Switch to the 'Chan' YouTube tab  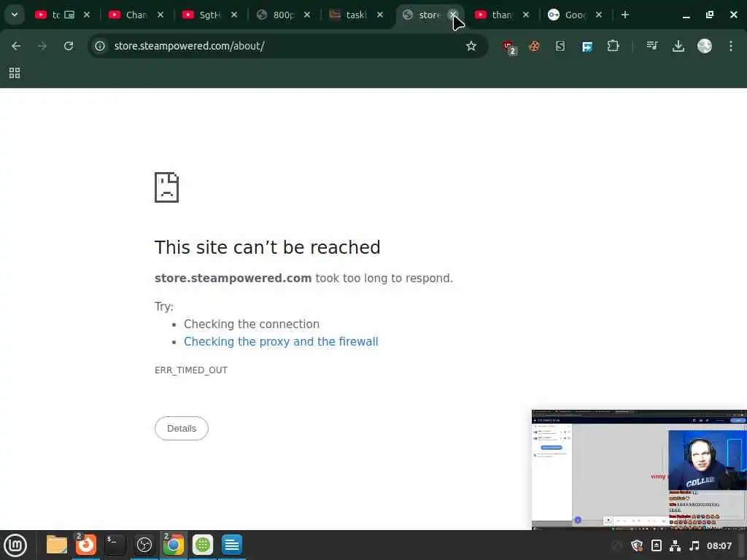128,15
